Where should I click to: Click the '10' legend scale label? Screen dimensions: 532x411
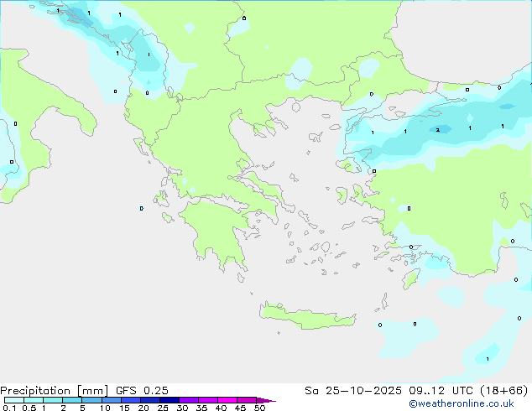click(x=105, y=408)
